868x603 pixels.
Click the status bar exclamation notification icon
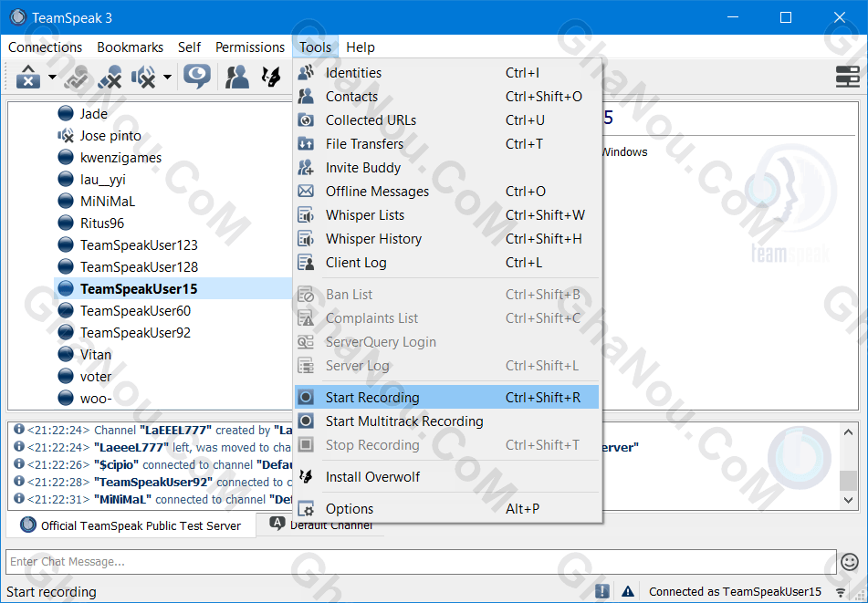click(602, 591)
